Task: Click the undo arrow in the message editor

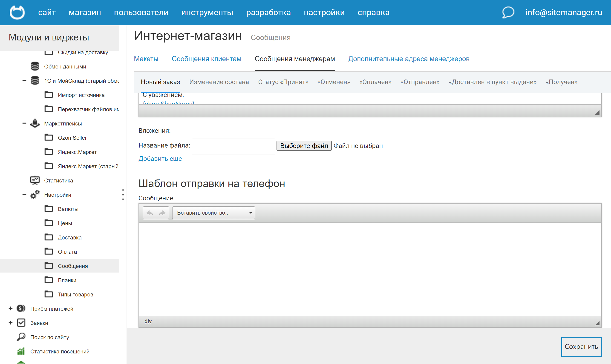Action: [x=150, y=213]
